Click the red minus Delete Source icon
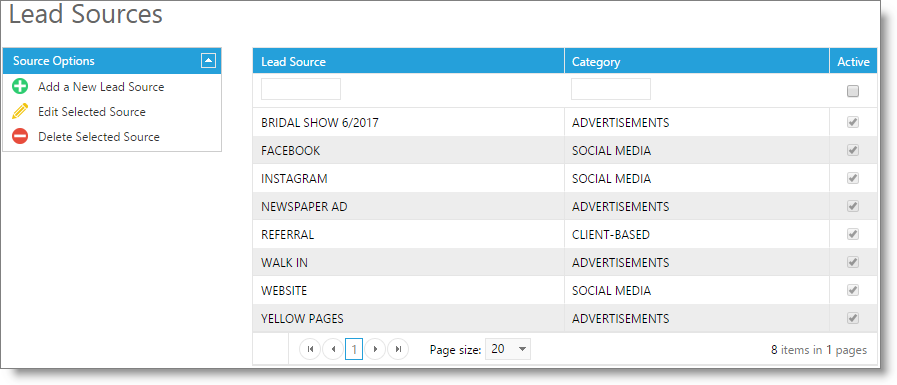Viewport: 897px width, 385px height. [20, 137]
